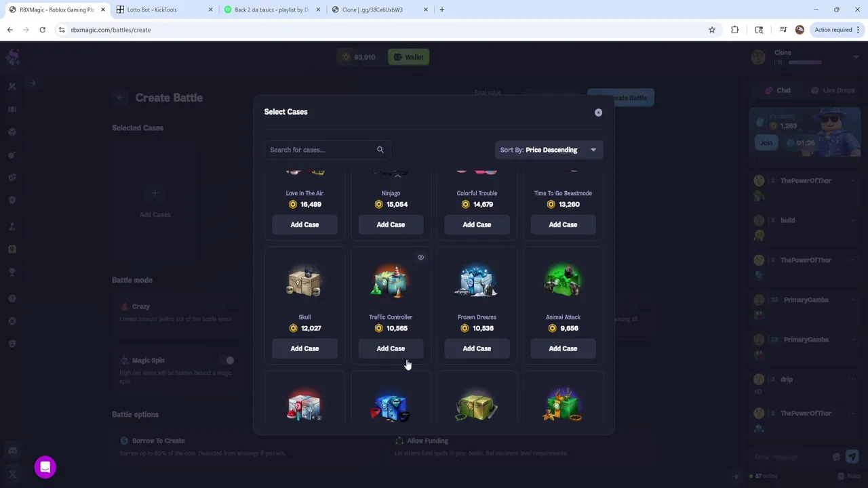The image size is (868, 488).
Task: Add the Ninjago case
Action: 391,224
